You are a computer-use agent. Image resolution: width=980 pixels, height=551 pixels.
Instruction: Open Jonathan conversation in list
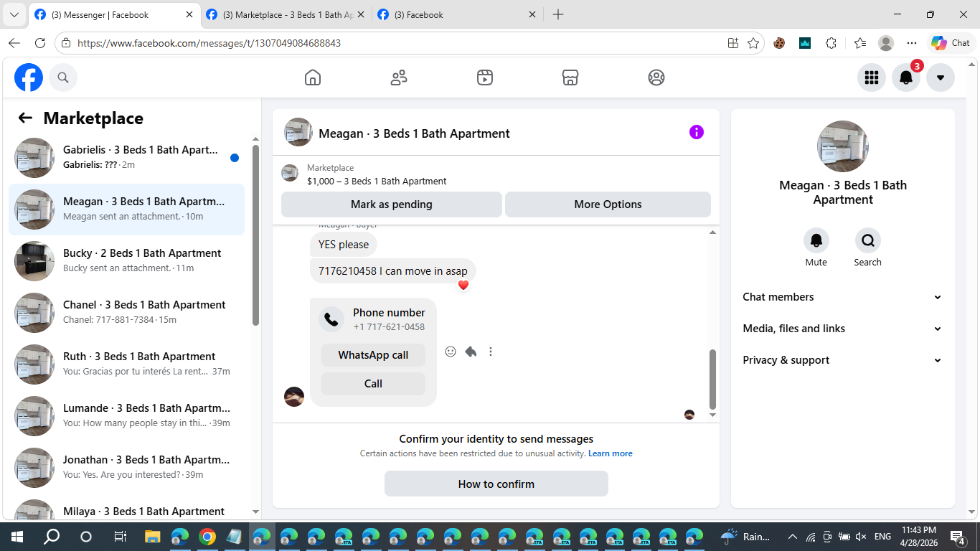tap(126, 468)
